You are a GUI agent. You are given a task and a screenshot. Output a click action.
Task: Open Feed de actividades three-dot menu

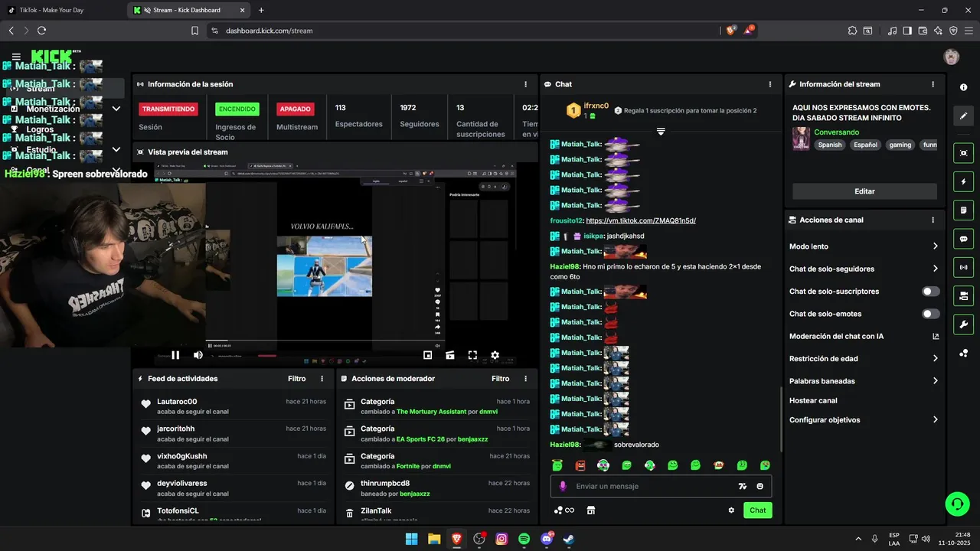coord(322,379)
